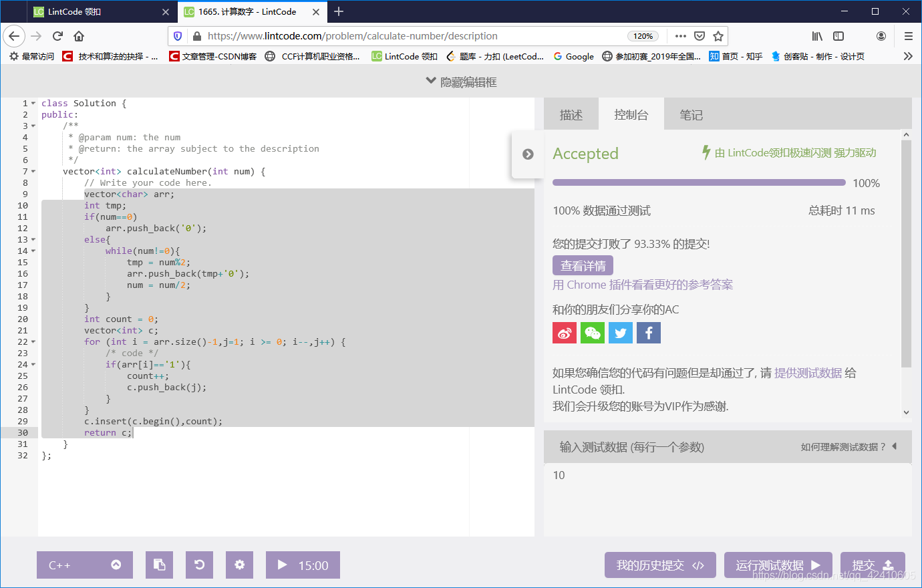Screen dimensions: 922x588
Task: Open the Firefox hamburger menu
Action: point(909,36)
